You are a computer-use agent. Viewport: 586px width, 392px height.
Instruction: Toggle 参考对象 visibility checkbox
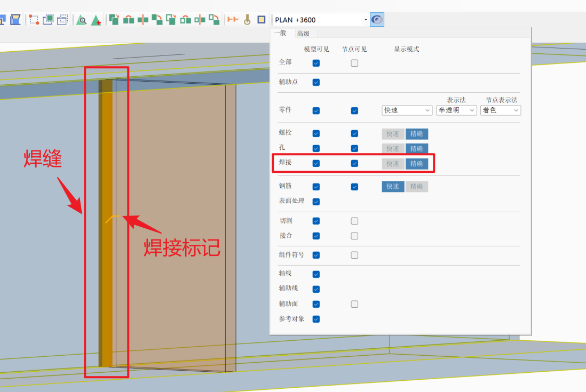[316, 319]
